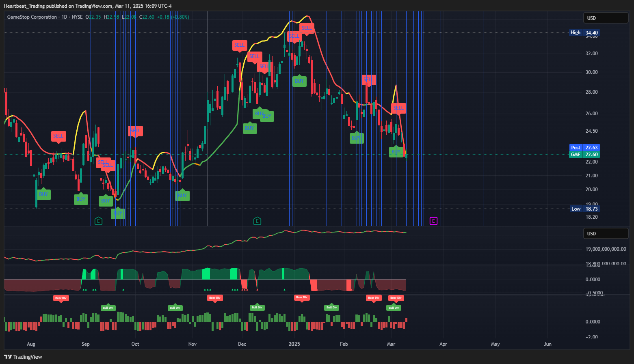Image resolution: width=634 pixels, height=364 pixels.
Task: Click the GME 22.60 price label
Action: click(584, 155)
